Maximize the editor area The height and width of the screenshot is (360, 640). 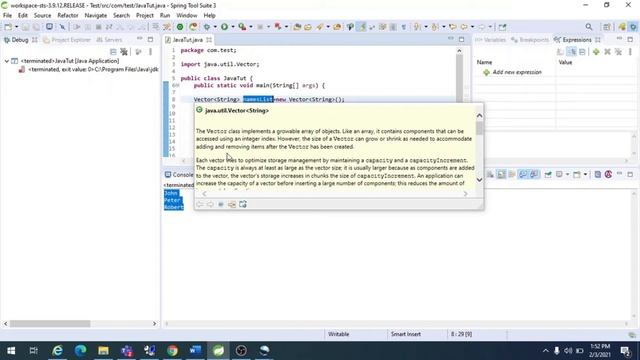(x=461, y=39)
